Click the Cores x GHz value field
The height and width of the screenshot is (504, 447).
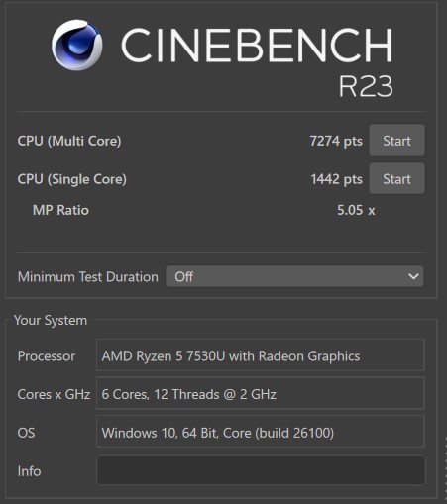(261, 393)
